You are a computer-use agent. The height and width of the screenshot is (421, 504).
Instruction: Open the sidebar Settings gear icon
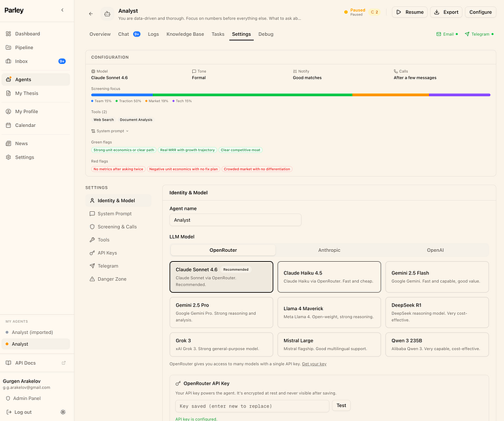8,157
